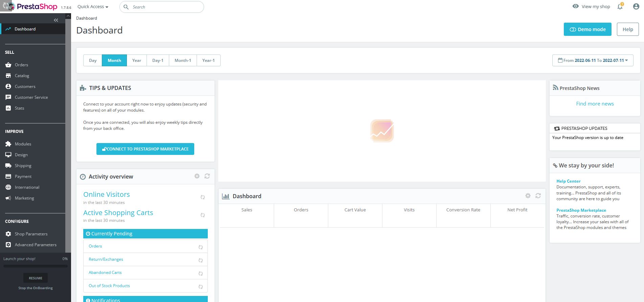Click the Modules puzzle icon
The height and width of the screenshot is (302, 644).
coord(8,144)
